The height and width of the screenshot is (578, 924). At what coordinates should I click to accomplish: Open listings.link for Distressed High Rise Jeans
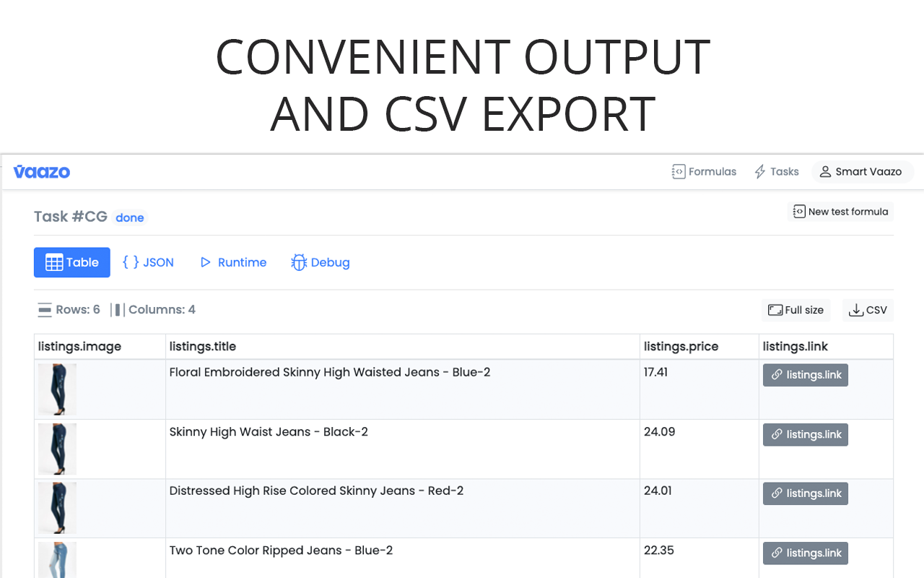click(x=805, y=493)
